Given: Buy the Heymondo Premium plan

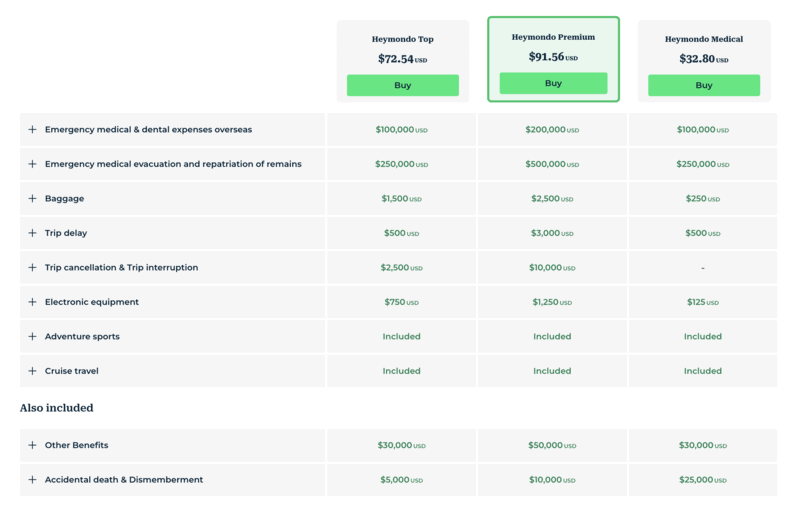Looking at the screenshot, I should tap(553, 84).
